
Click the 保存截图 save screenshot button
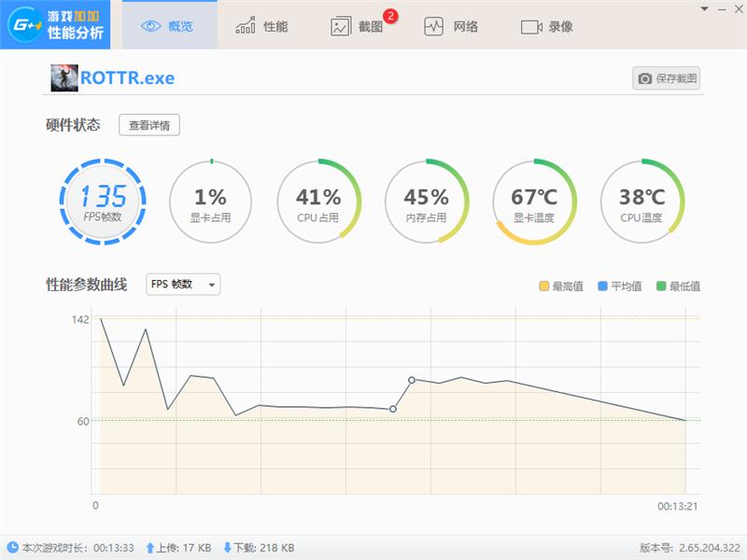tap(669, 78)
